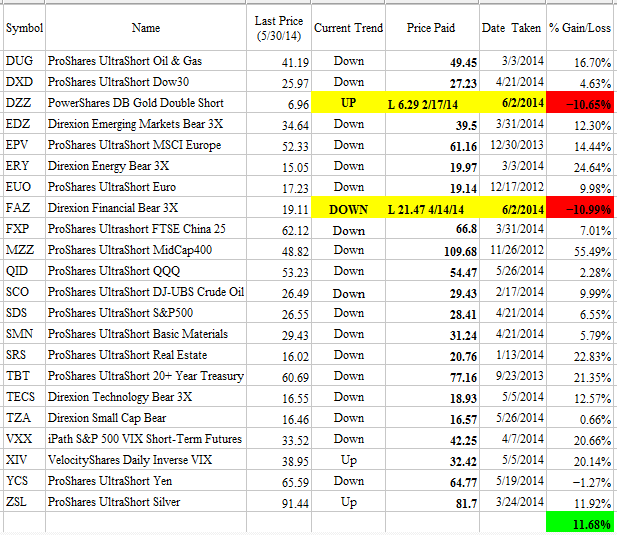Select the 66.8 price paid cell
Viewport: 617px width, 535px height.
coord(432,229)
